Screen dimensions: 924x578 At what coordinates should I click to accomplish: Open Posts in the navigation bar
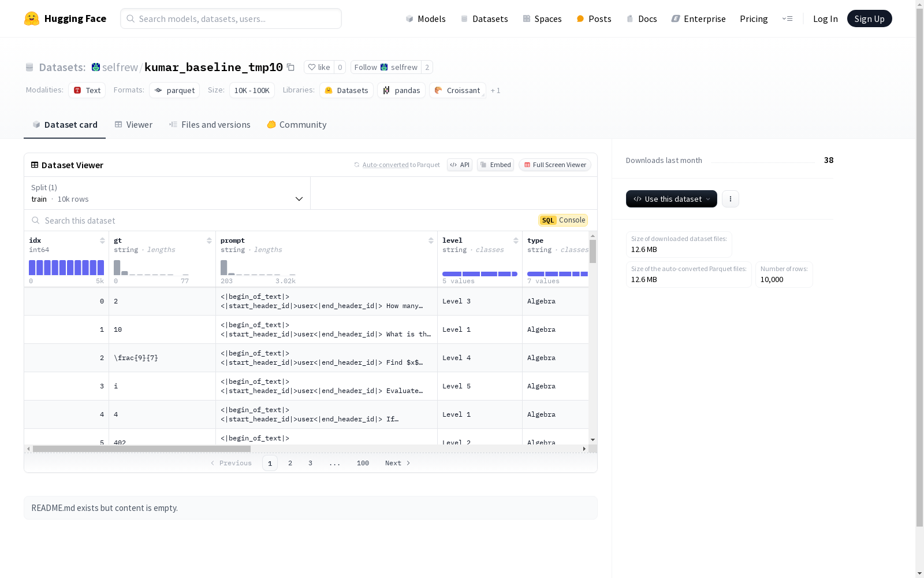point(594,18)
